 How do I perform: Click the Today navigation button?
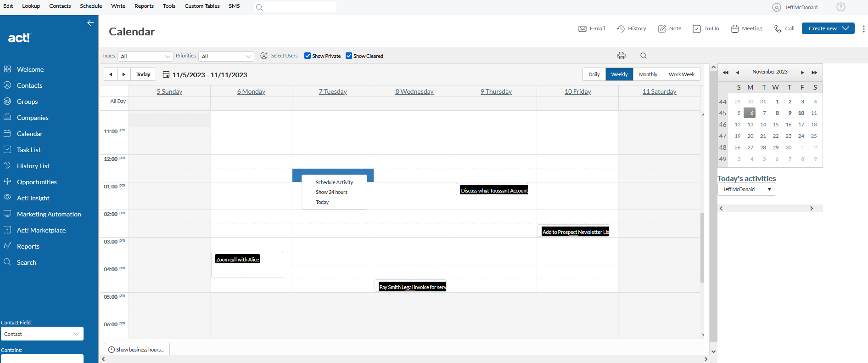(x=143, y=74)
